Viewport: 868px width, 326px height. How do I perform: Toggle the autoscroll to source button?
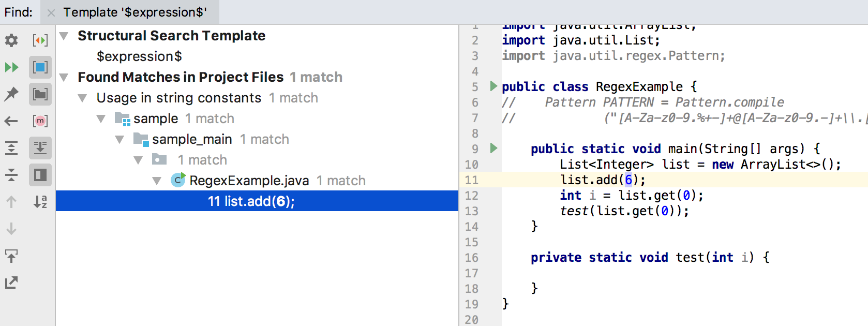[40, 148]
